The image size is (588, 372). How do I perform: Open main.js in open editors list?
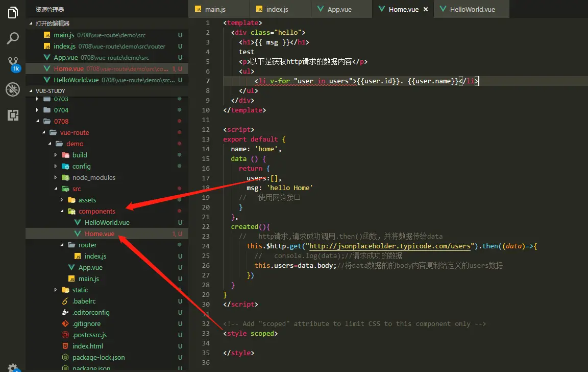coord(107,35)
